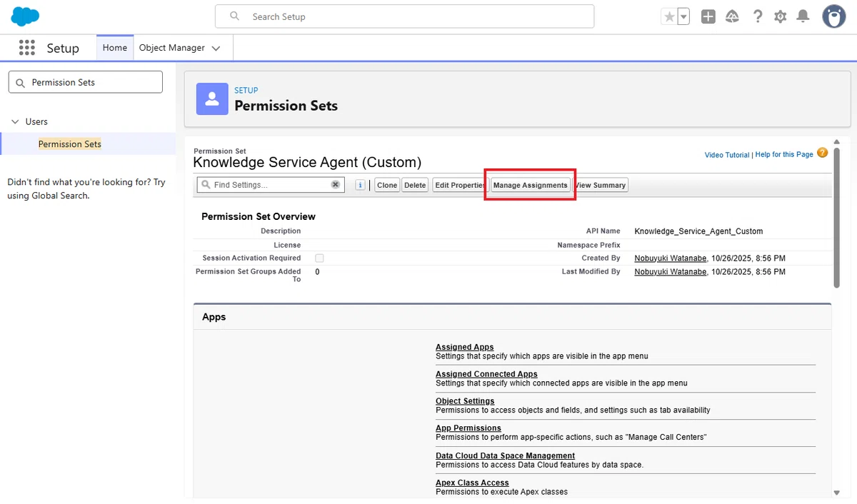This screenshot has width=857, height=504.
Task: Click the help icon next to Help for this Page
Action: [822, 153]
